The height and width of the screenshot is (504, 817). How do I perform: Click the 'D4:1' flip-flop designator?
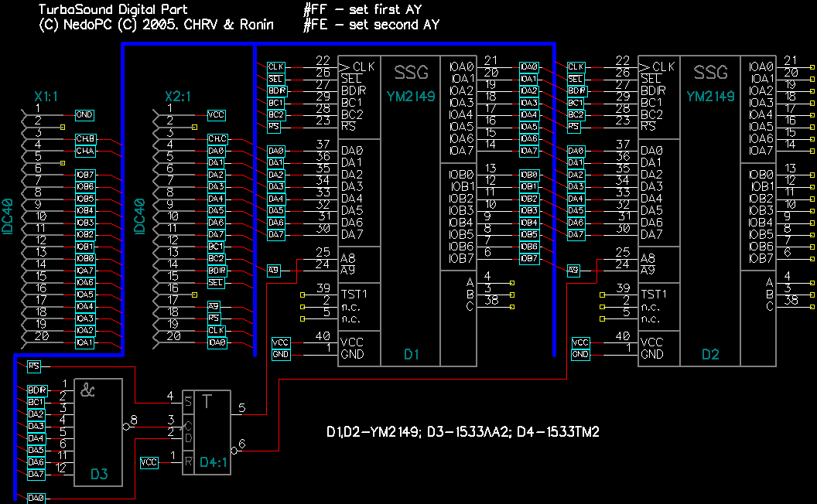(214, 462)
